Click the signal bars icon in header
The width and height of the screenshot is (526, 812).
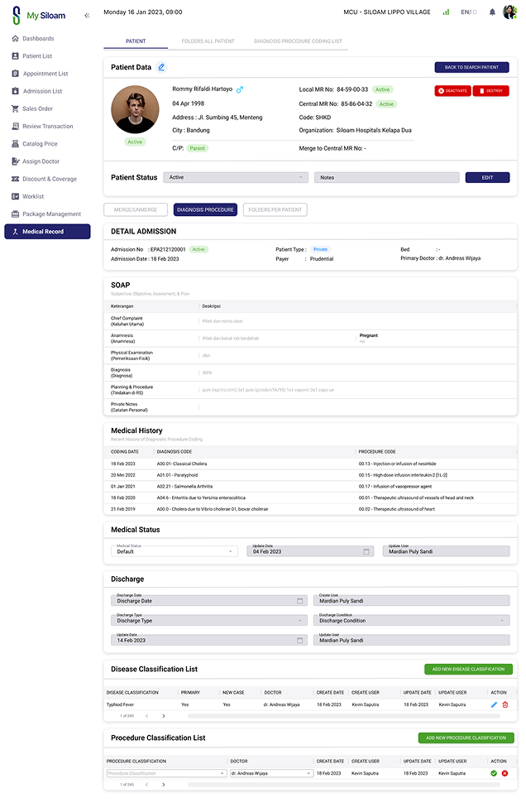[x=447, y=12]
